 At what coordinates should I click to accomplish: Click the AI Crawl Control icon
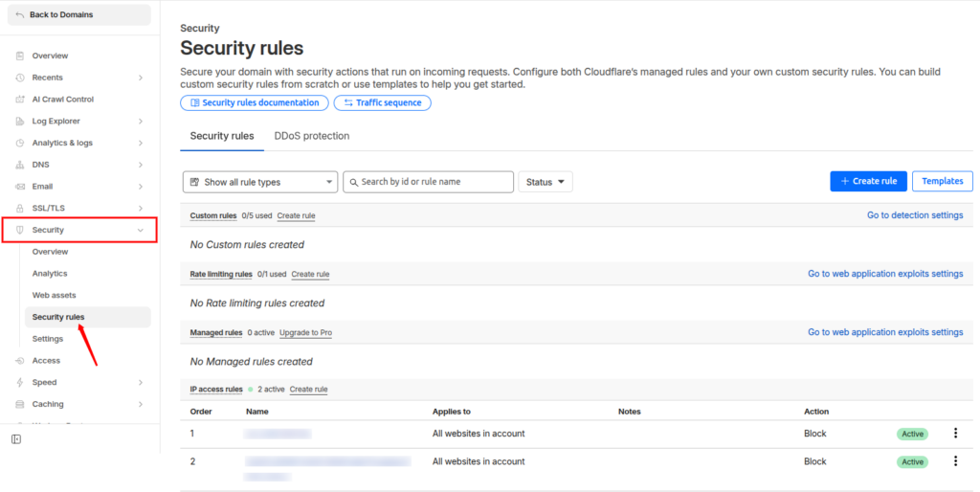(x=20, y=100)
